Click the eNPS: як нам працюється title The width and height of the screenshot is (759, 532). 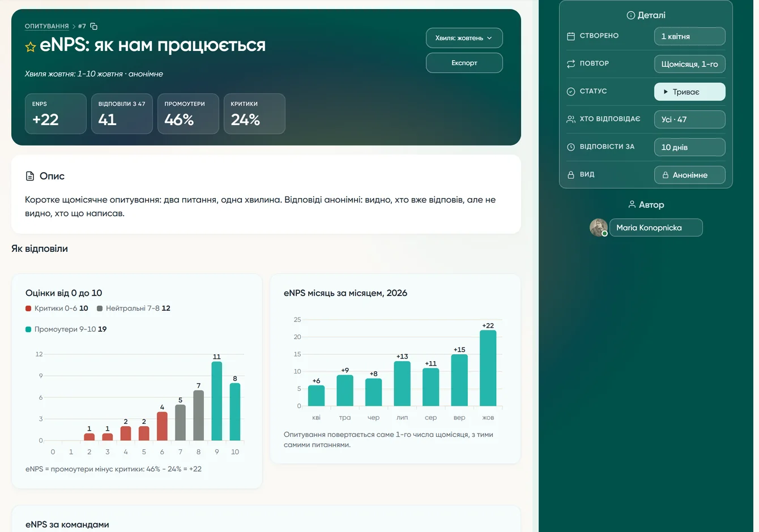153,45
